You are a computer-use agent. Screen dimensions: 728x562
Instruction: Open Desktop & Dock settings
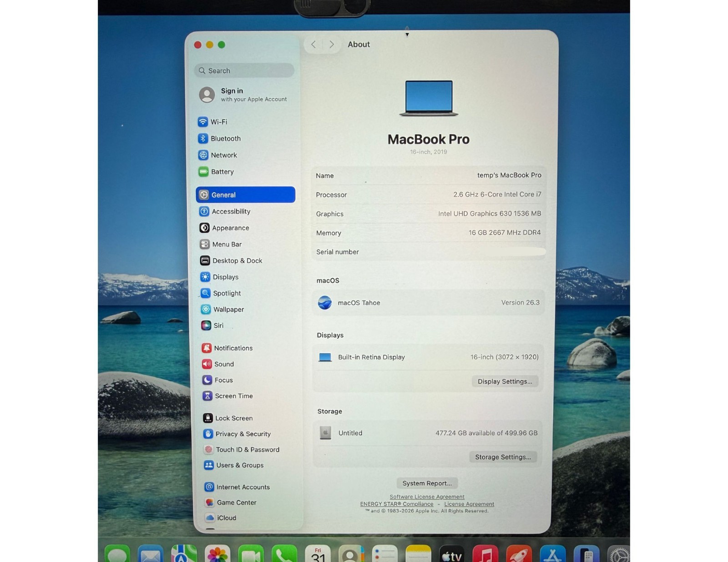coord(232,261)
